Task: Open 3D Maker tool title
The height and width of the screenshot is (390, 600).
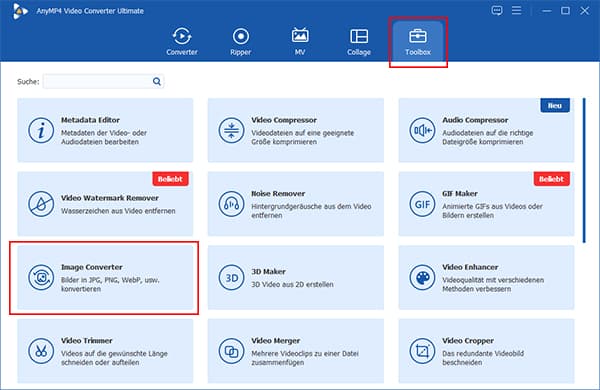Action: (x=268, y=271)
